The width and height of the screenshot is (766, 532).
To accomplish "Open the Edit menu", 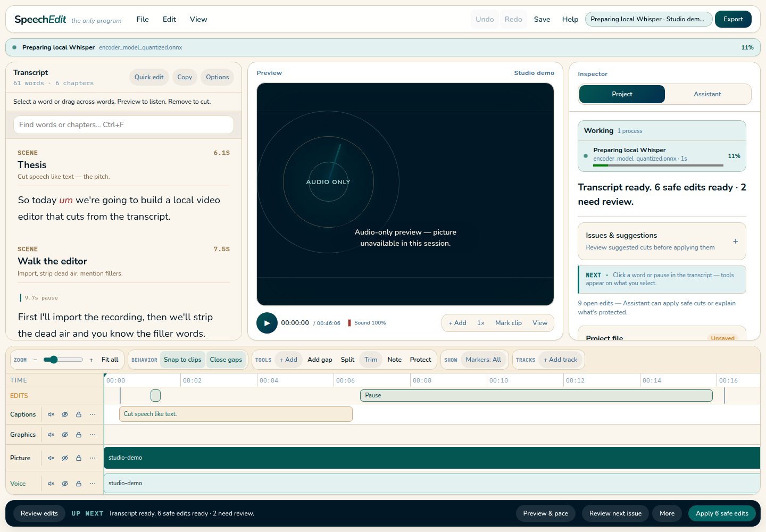I will (x=169, y=19).
